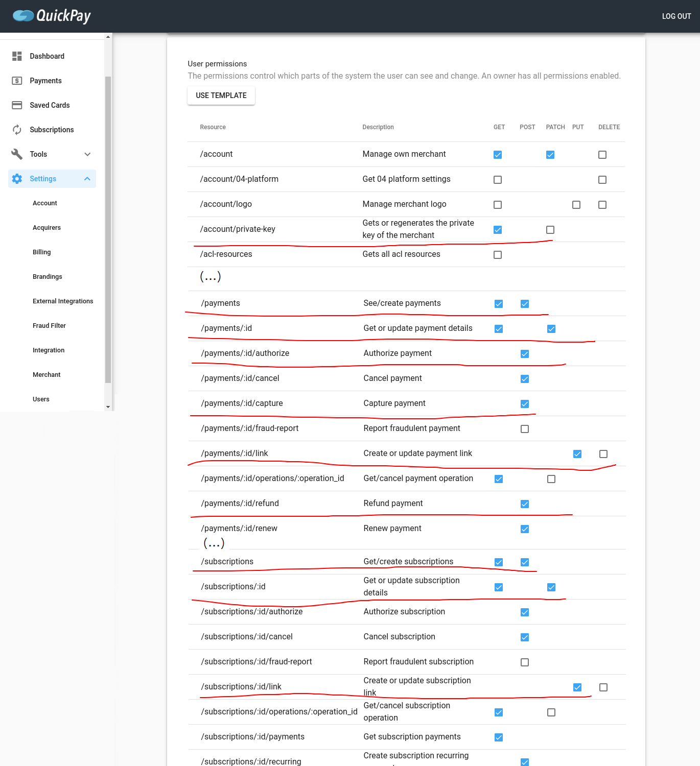Click the Subscriptions refresh-arrows icon
This screenshot has height=766, width=700.
coord(17,130)
